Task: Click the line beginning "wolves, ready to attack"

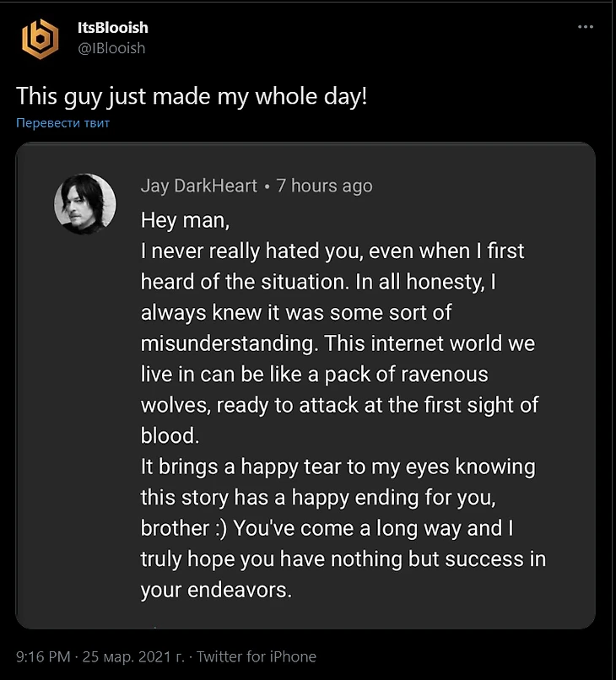Action: click(339, 405)
